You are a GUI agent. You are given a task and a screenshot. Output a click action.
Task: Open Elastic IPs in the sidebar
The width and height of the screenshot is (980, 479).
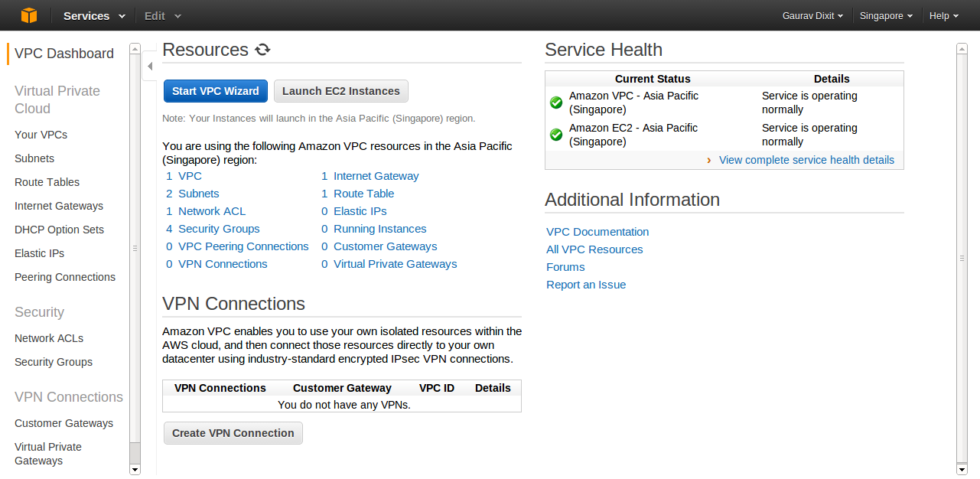(x=39, y=253)
